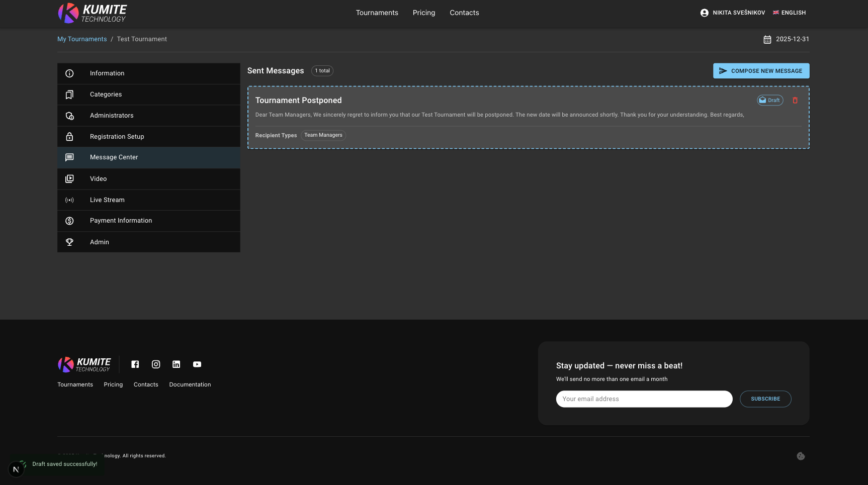Open the Instagram icon link
868x485 pixels.
pos(156,364)
